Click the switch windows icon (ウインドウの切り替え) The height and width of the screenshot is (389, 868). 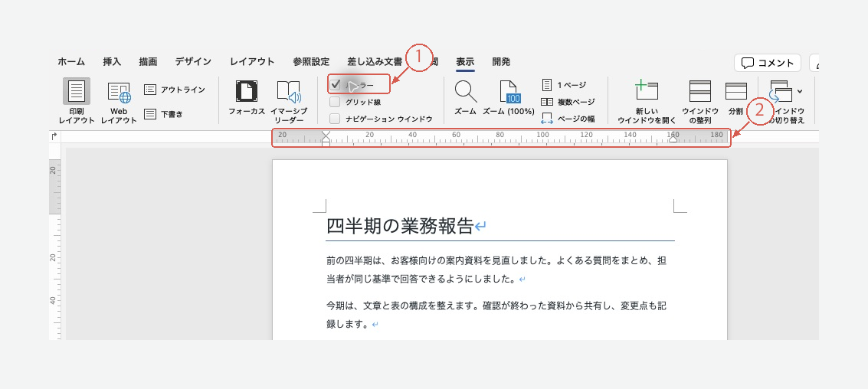(x=781, y=91)
